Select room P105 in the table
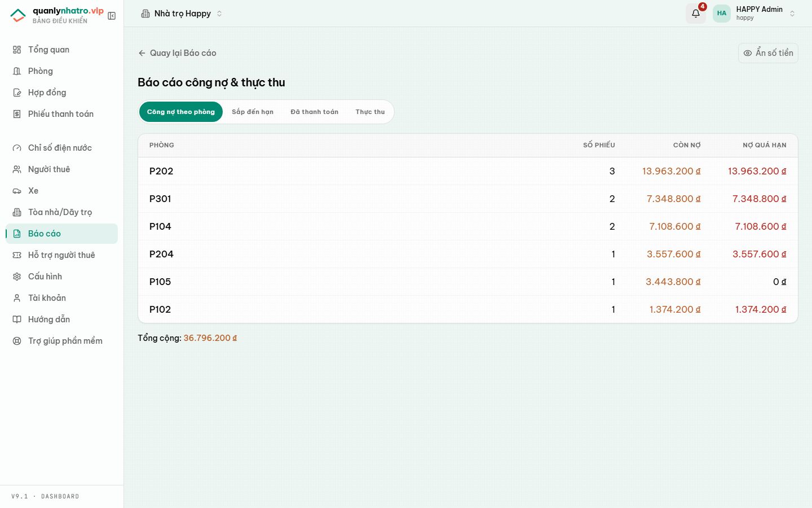Viewport: 812px width, 508px height. pyautogui.click(x=160, y=282)
